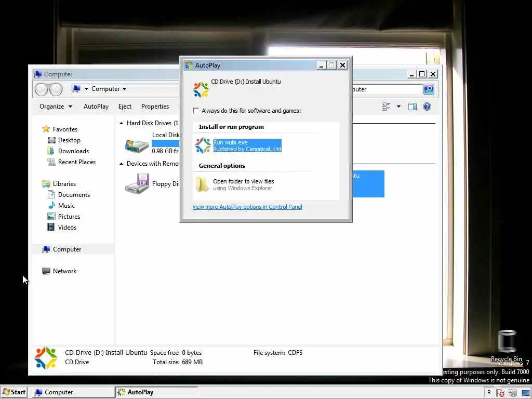
Task: Collapse the Hard Disk Drives group
Action: [121, 123]
